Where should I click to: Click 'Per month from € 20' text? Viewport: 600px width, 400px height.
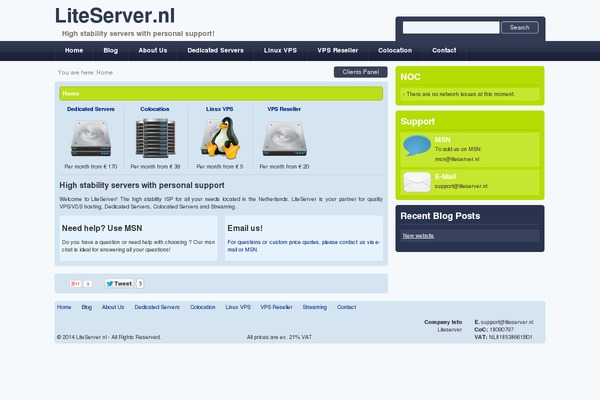click(284, 167)
